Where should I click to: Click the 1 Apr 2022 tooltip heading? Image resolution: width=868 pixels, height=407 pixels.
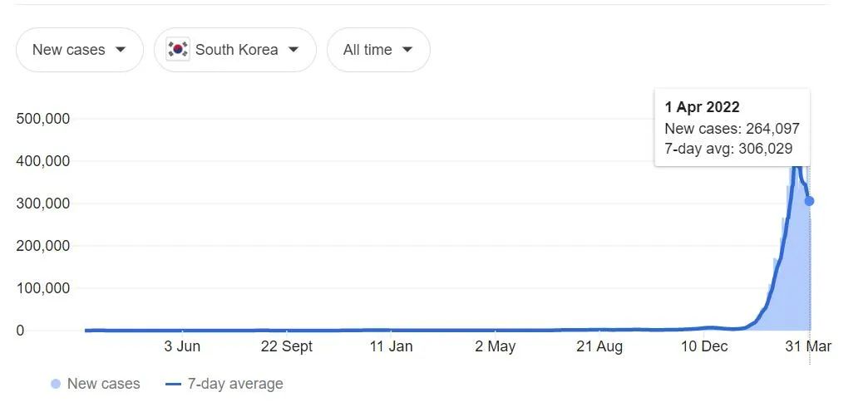[x=702, y=107]
